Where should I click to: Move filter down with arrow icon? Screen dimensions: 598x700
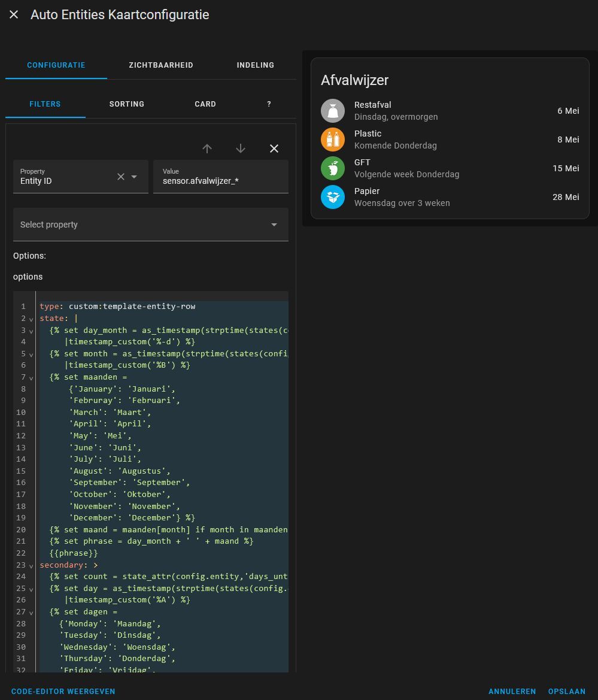(241, 149)
